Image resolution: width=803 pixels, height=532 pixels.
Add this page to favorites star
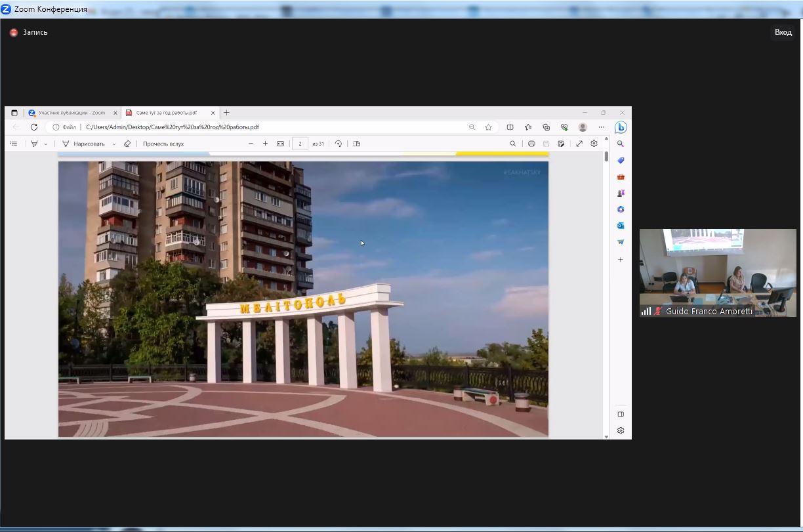[x=488, y=127]
